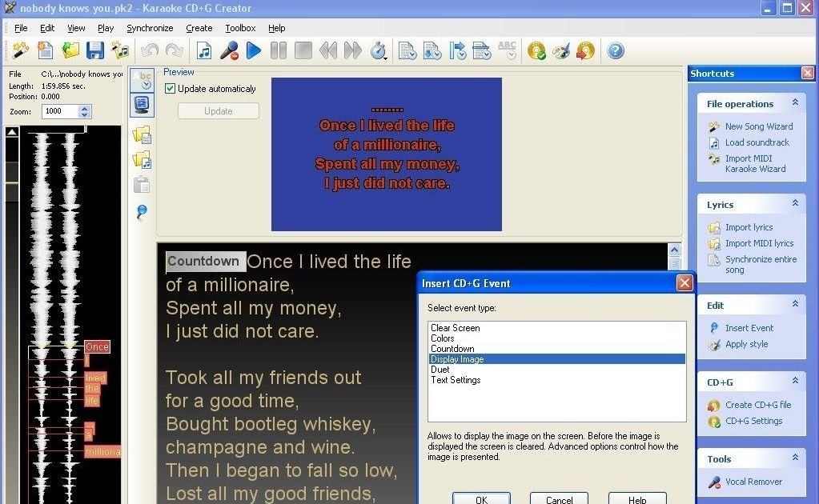
Task: Open the Zoom value dropdown
Action: [84, 111]
